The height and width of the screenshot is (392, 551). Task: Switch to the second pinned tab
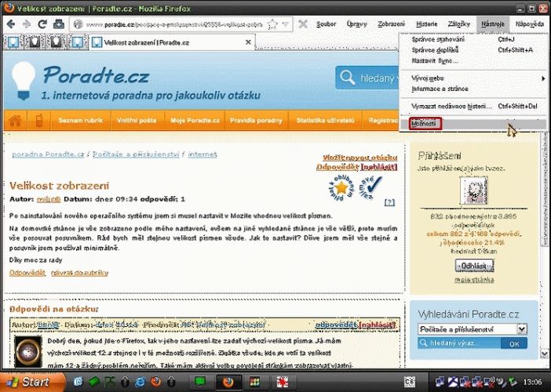(35, 42)
